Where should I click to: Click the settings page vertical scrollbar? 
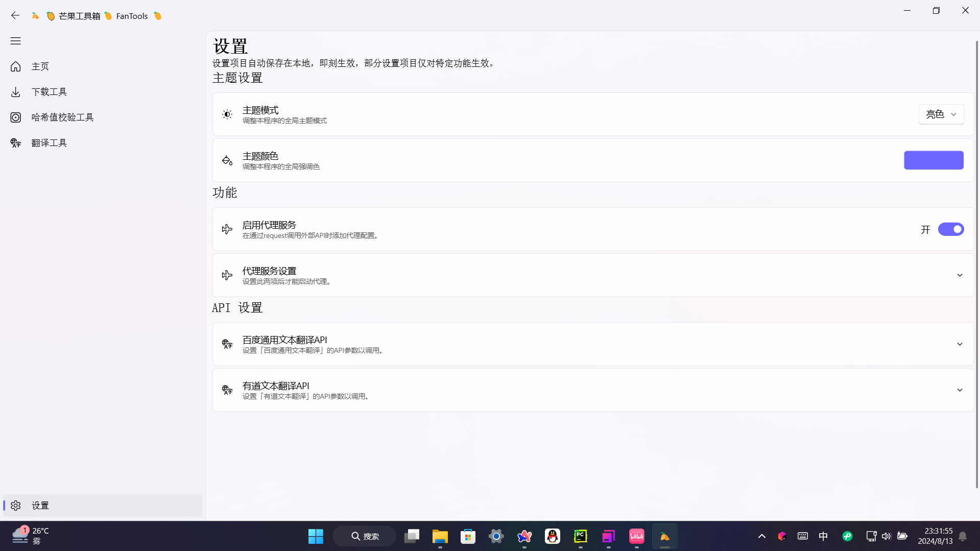(x=976, y=255)
